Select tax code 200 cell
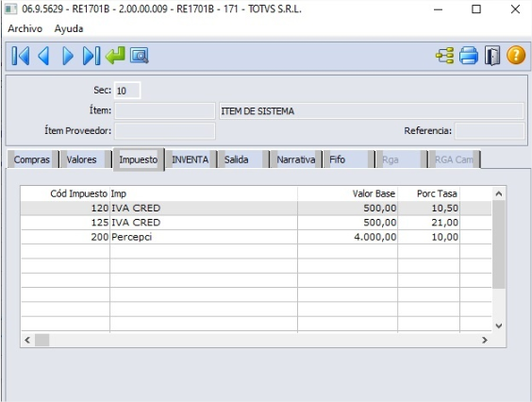Screen dimensions: 532x402 pyautogui.click(x=65, y=237)
